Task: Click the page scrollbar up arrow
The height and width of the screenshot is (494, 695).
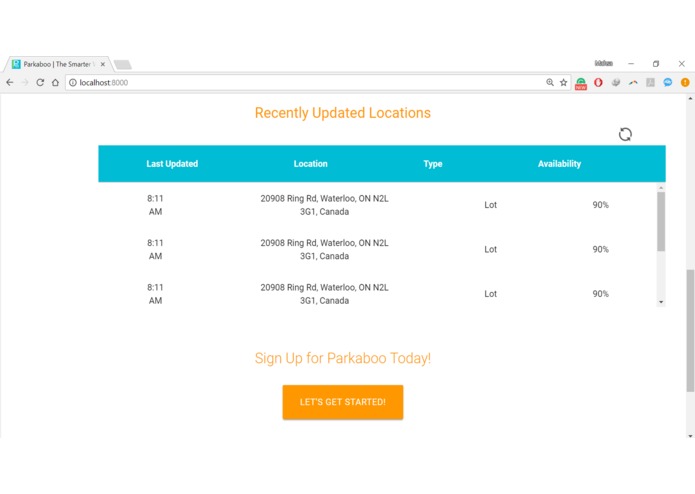Action: click(x=690, y=99)
